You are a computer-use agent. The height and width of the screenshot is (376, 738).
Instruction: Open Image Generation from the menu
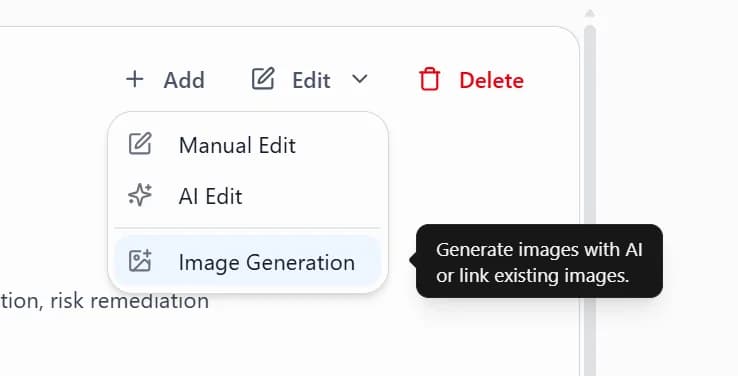pos(248,261)
